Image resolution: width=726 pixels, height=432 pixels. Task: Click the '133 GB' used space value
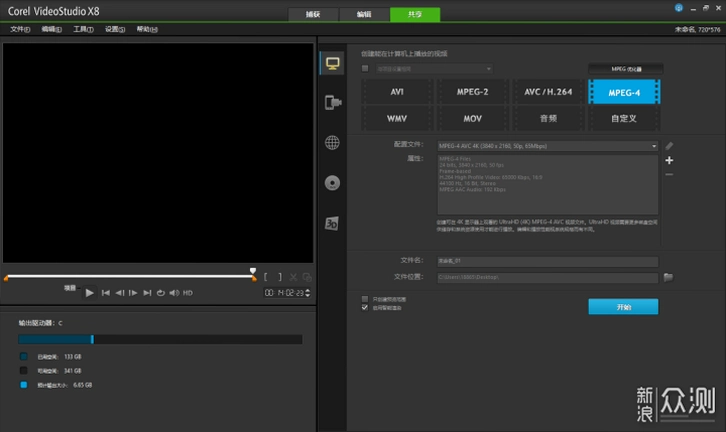(73, 357)
